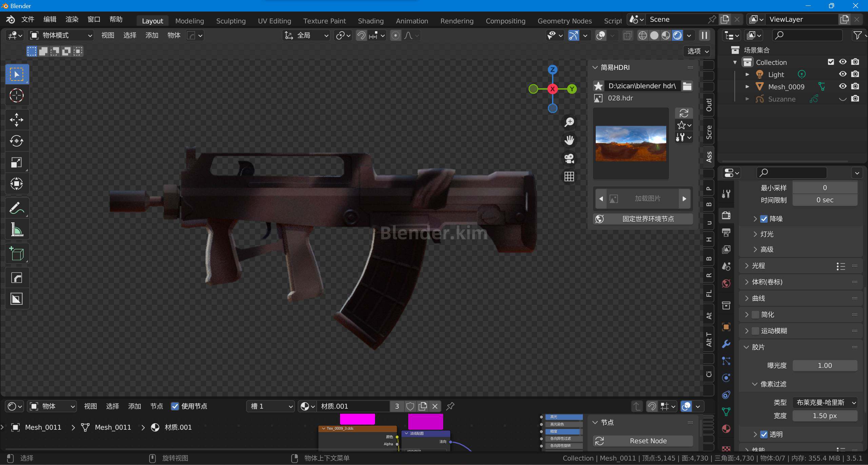Viewport: 868px width, 465px height.
Task: Select the 3D Cursor tool
Action: [17, 95]
